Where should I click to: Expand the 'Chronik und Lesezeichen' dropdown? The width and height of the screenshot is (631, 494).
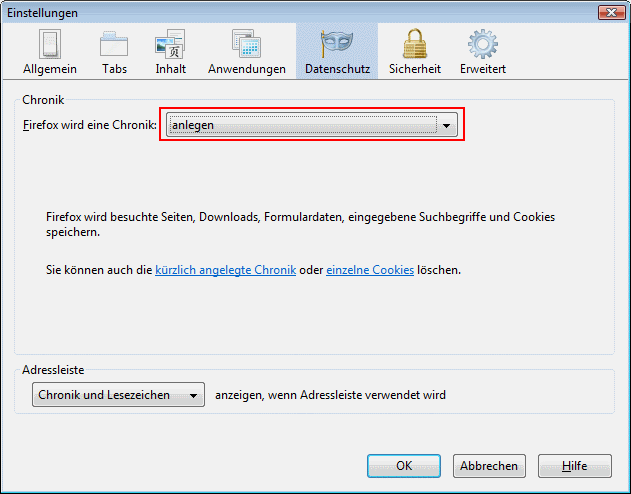coord(118,395)
